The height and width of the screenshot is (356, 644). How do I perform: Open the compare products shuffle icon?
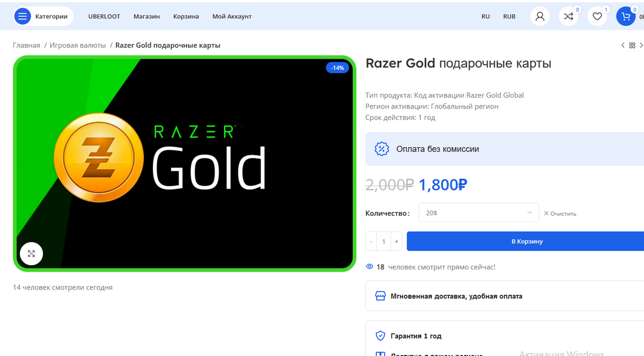(x=568, y=16)
